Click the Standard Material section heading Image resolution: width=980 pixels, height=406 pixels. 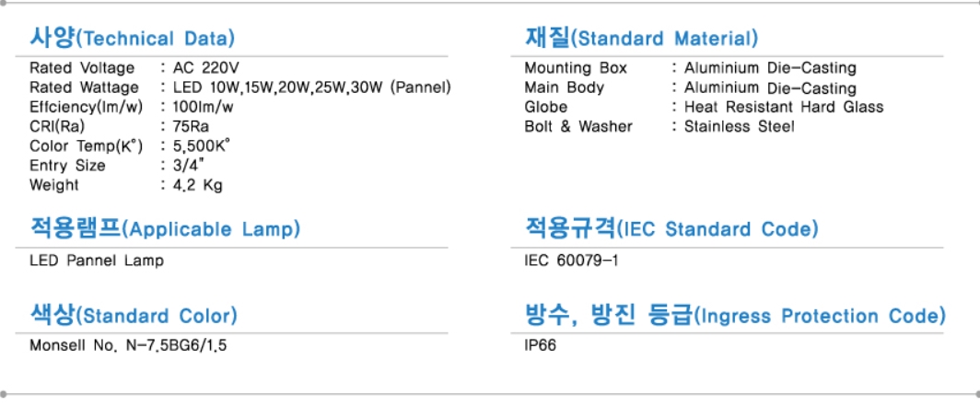pos(641,38)
